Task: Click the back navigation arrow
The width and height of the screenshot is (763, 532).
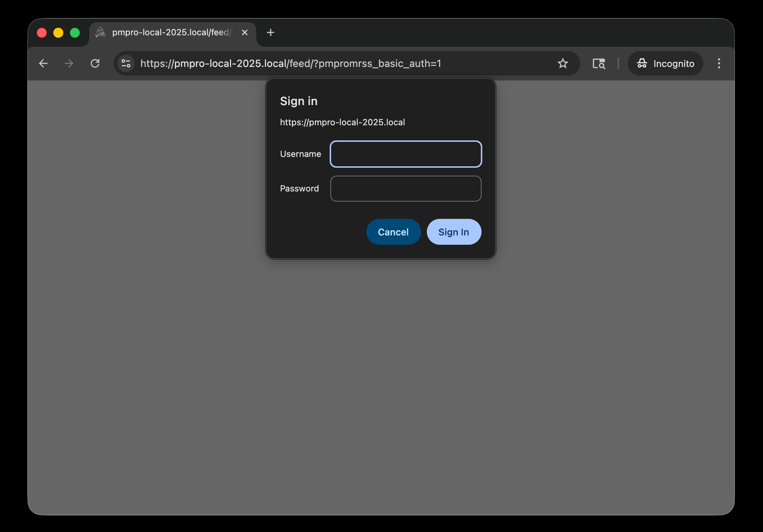Action: 43,63
